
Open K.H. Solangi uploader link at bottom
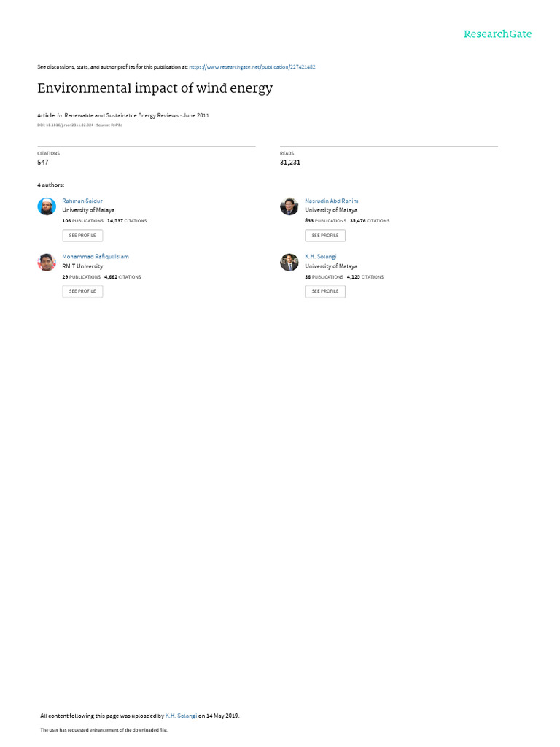pyautogui.click(x=181, y=716)
